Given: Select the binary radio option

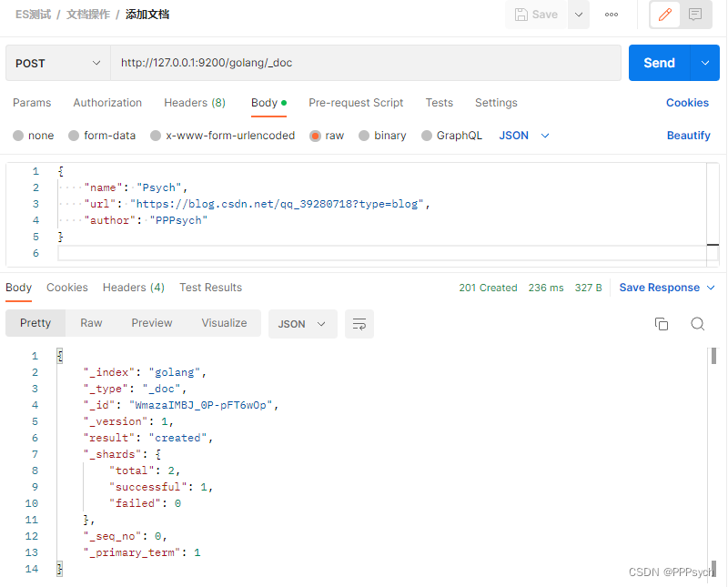Looking at the screenshot, I should 364,136.
